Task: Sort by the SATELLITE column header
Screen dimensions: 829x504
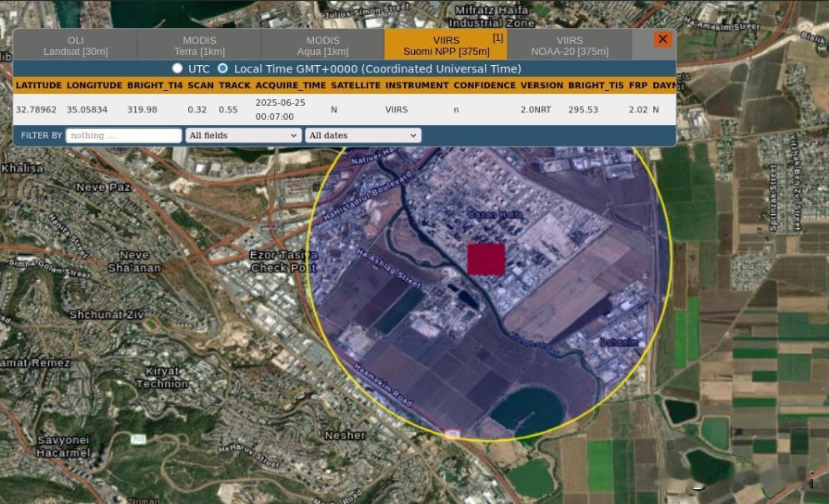Action: point(355,85)
